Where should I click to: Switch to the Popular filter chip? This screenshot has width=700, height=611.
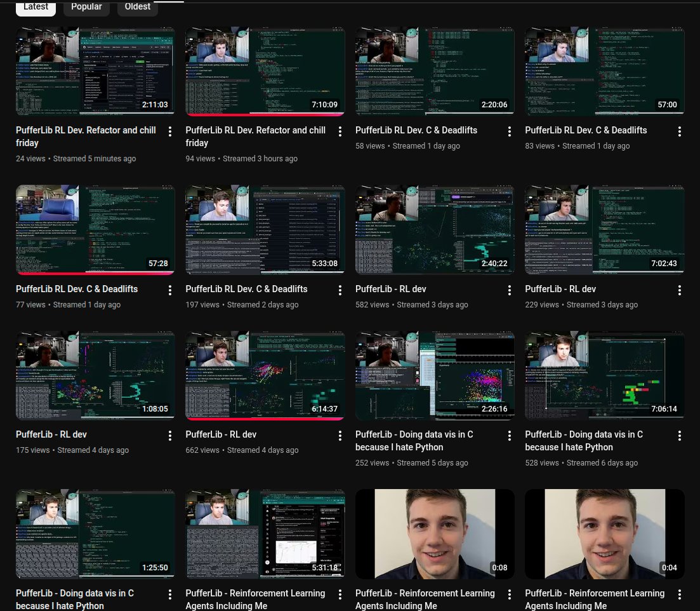[86, 7]
